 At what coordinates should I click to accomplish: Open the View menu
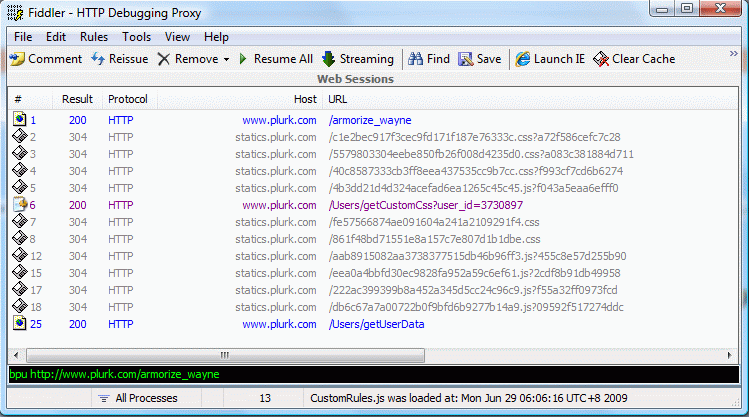[x=177, y=37]
